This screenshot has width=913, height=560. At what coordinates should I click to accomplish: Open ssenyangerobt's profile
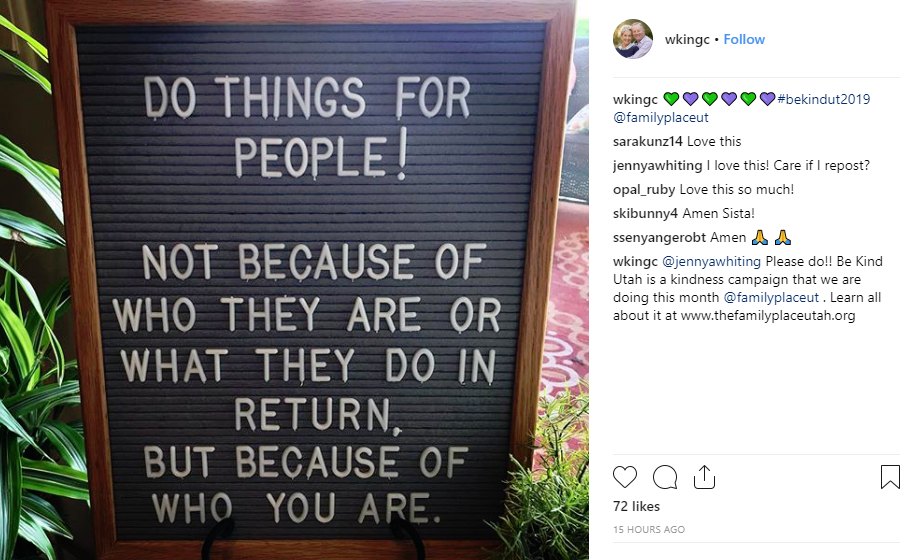(659, 238)
